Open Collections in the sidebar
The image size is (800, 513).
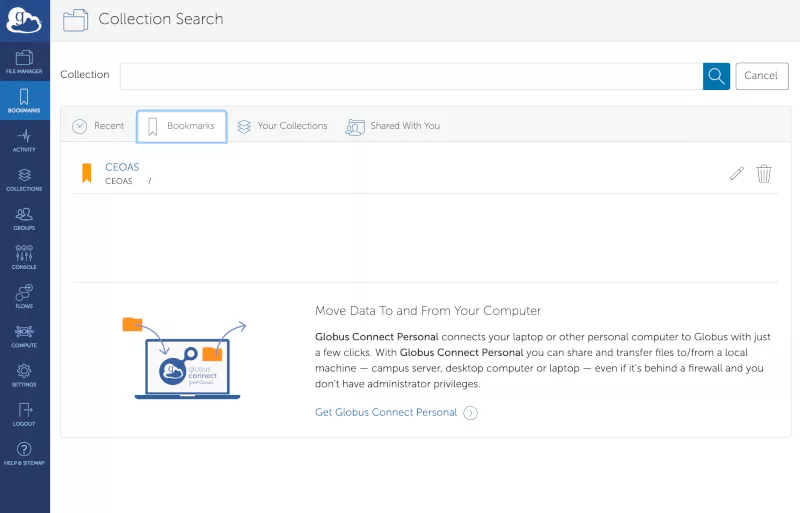click(24, 180)
